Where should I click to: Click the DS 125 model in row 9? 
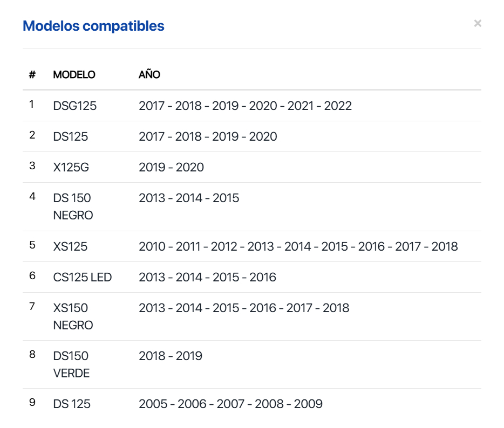72,404
